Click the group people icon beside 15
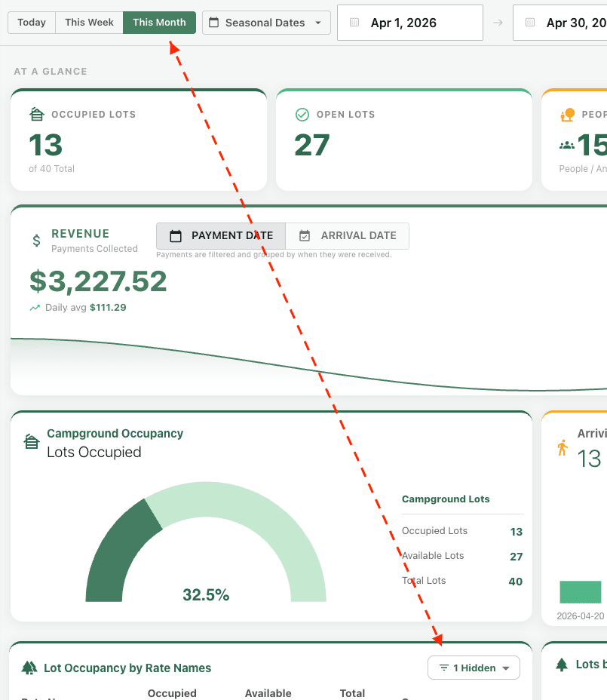 [567, 145]
